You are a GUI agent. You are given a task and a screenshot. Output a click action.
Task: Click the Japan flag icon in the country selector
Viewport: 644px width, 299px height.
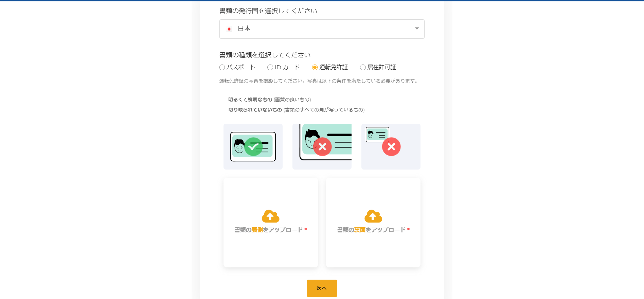[x=229, y=29]
